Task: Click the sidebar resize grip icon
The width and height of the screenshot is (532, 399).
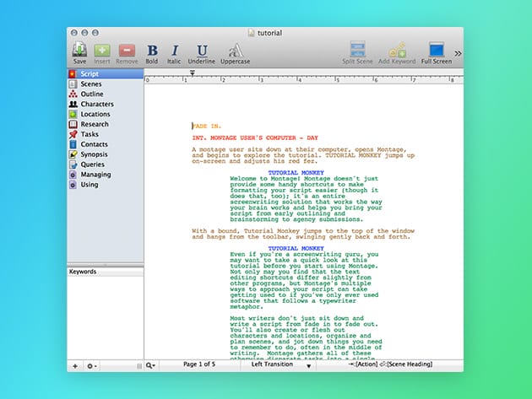Action: pyautogui.click(x=139, y=366)
